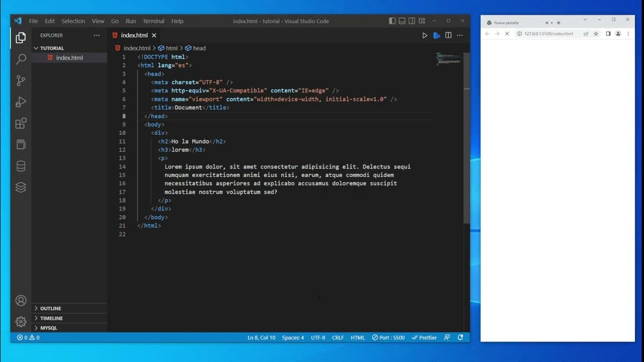Image resolution: width=644 pixels, height=362 pixels.
Task: Click the feedback icon in status bar
Action: coord(447,338)
